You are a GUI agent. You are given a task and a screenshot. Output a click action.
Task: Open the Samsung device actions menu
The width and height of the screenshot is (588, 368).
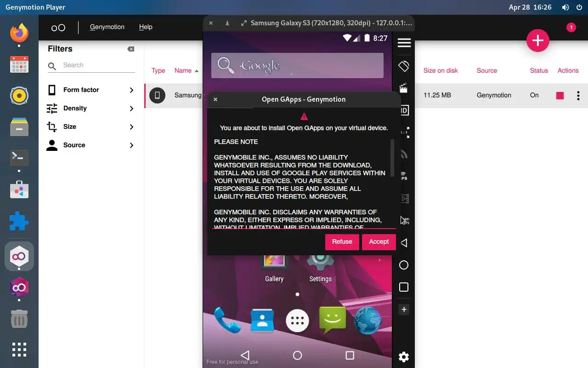[x=578, y=96]
